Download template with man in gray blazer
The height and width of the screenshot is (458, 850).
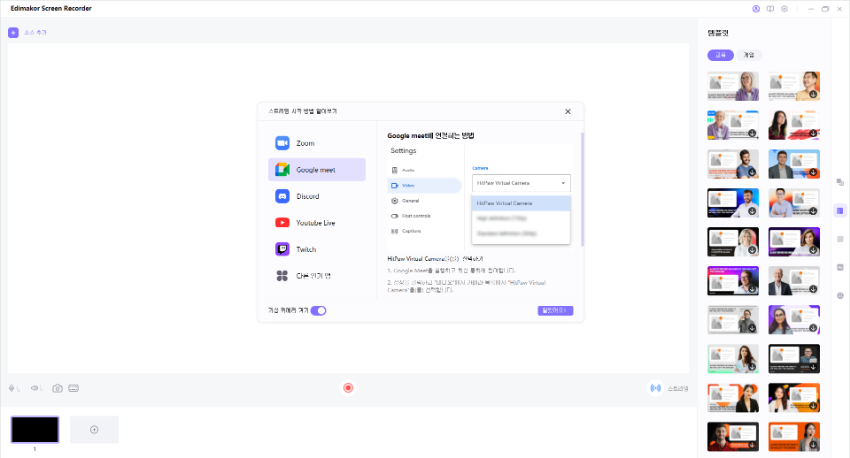click(813, 172)
